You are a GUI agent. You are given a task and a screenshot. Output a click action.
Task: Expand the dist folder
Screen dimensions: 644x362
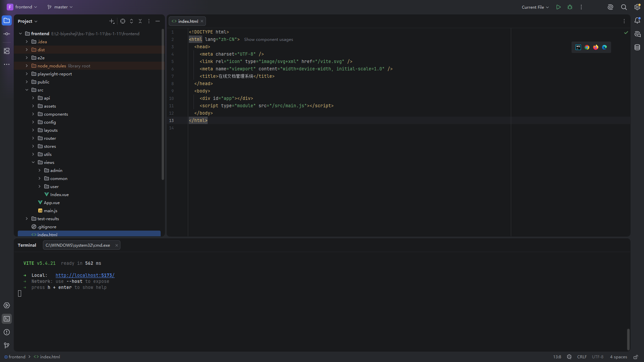click(27, 50)
